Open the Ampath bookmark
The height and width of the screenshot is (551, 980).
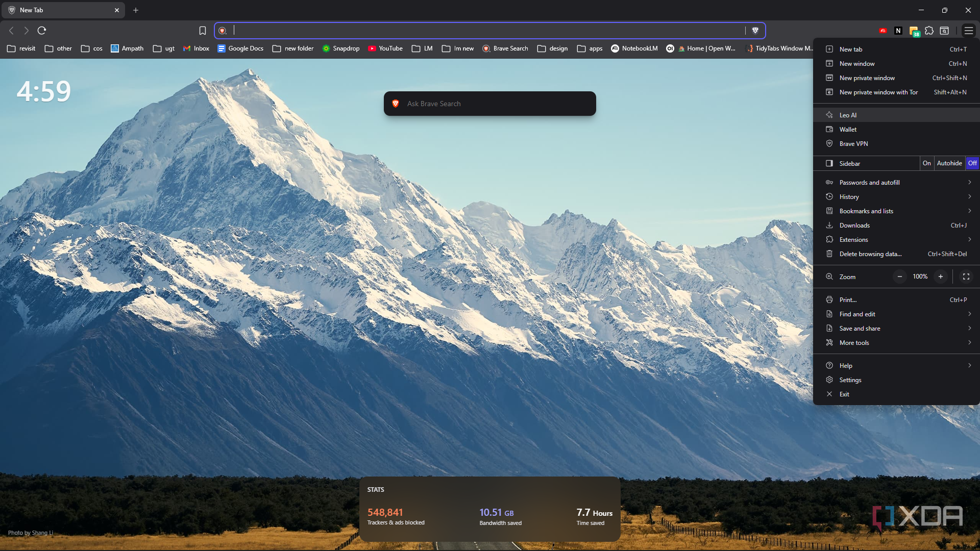click(127, 48)
